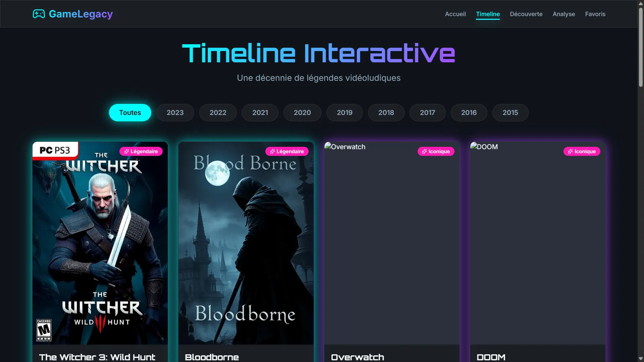Navigate to the Découverte section

526,14
